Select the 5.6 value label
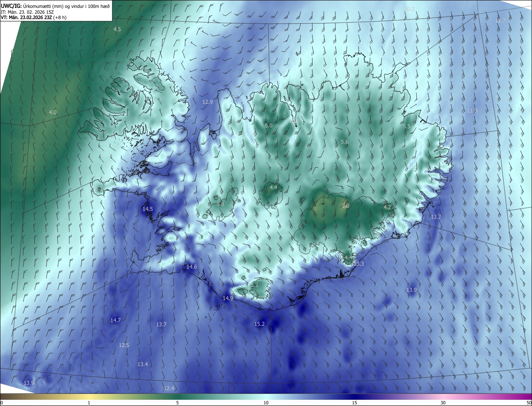This screenshot has height=406, width=532. (x=345, y=142)
